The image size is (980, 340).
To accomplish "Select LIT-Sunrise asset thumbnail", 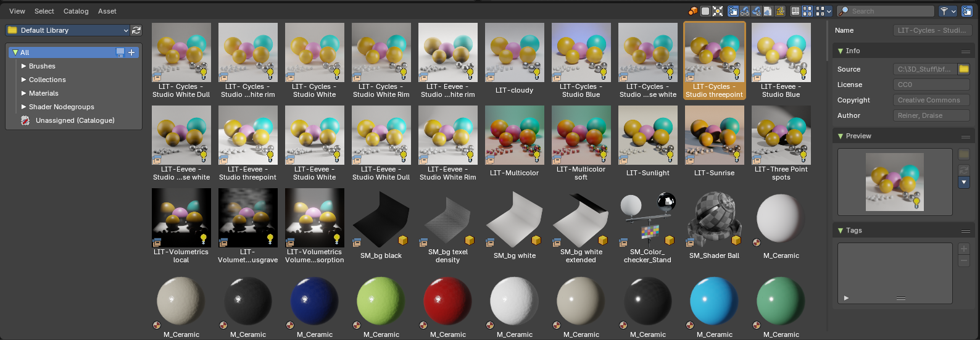I will (714, 135).
